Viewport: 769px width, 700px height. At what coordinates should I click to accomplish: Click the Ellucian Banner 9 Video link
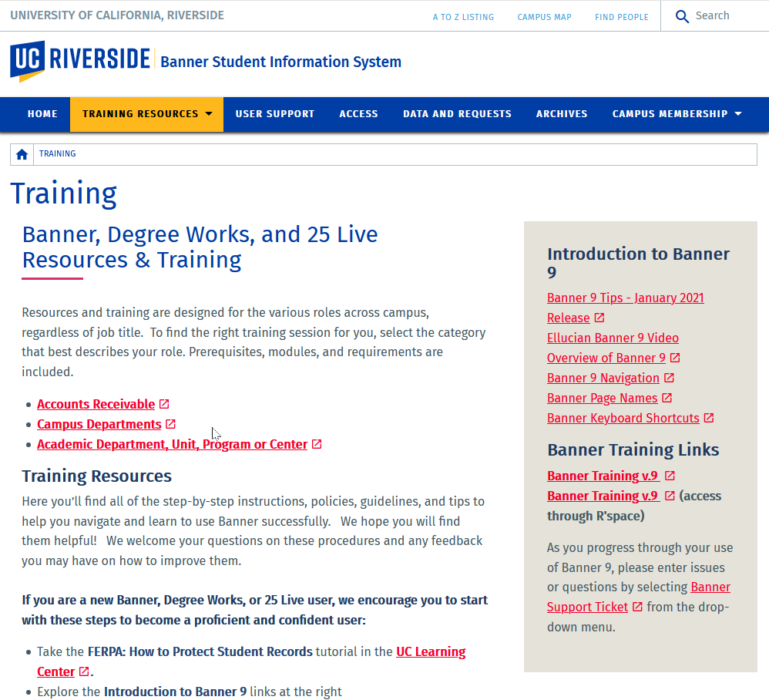click(x=613, y=338)
